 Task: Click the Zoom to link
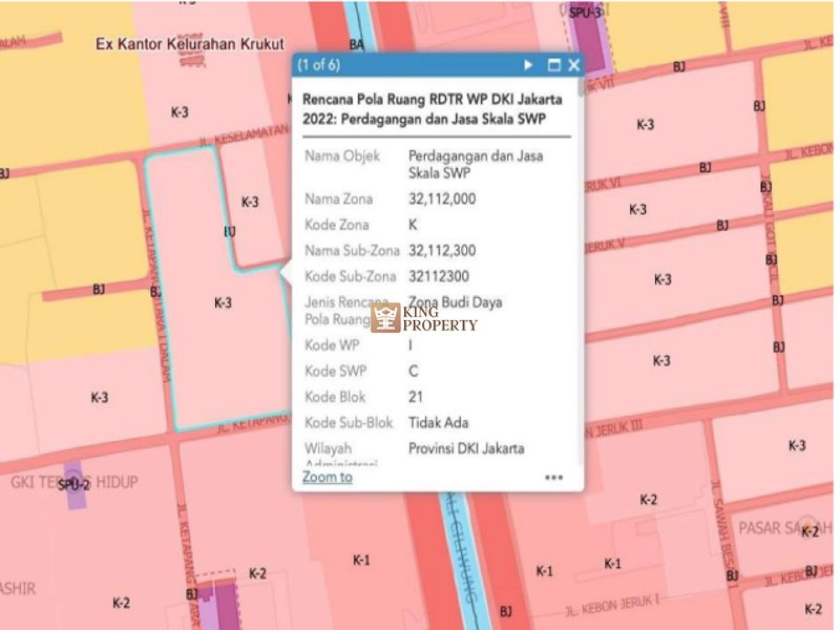327,477
